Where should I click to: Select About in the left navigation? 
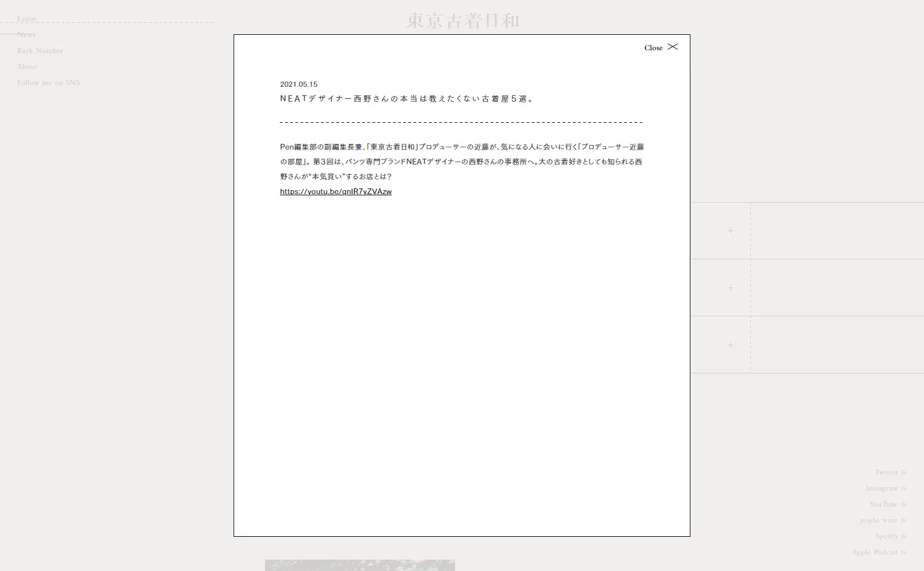pos(27,67)
